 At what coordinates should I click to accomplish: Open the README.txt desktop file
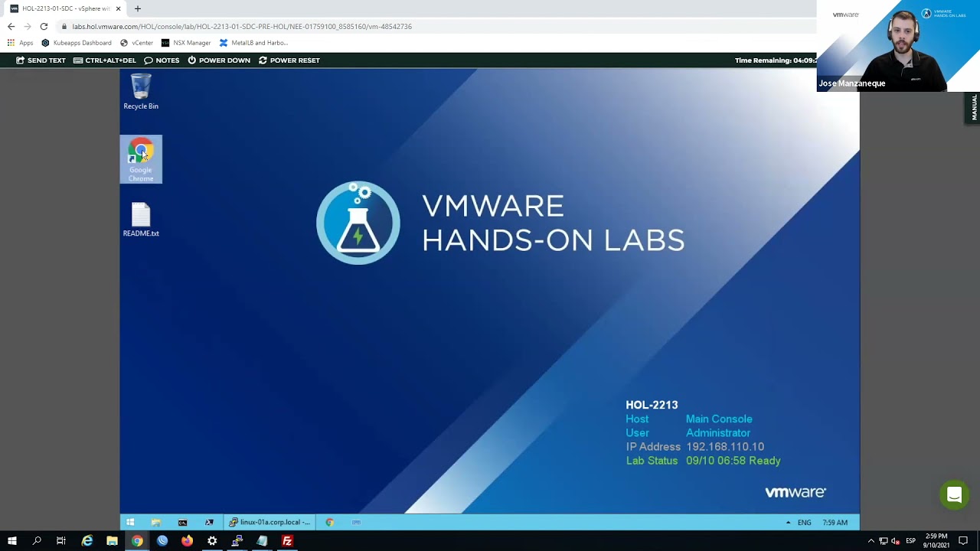141,220
